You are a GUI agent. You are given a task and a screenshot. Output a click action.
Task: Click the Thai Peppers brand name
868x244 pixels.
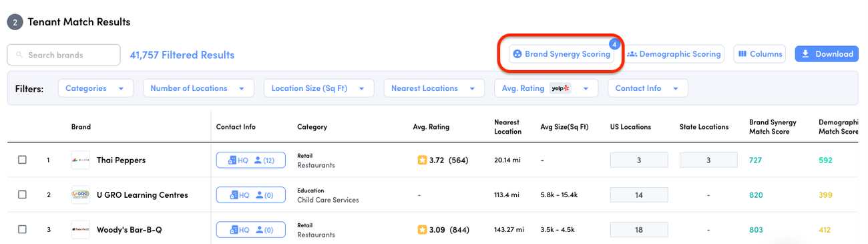pyautogui.click(x=121, y=160)
